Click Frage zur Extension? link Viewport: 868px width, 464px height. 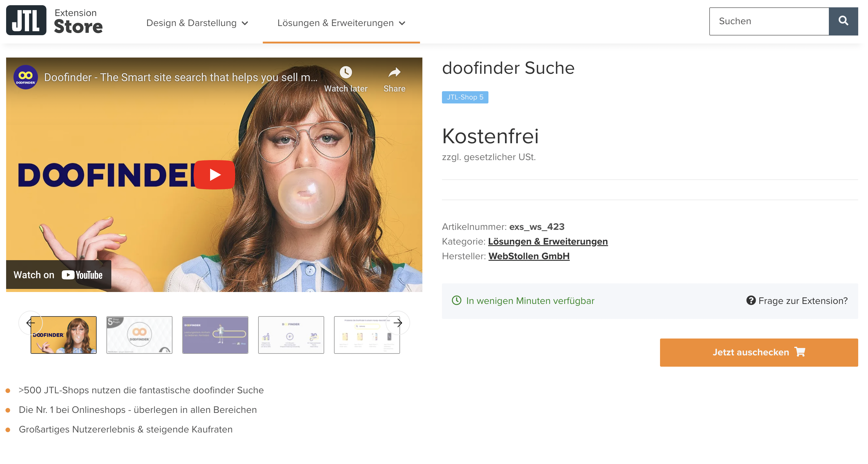tap(803, 301)
